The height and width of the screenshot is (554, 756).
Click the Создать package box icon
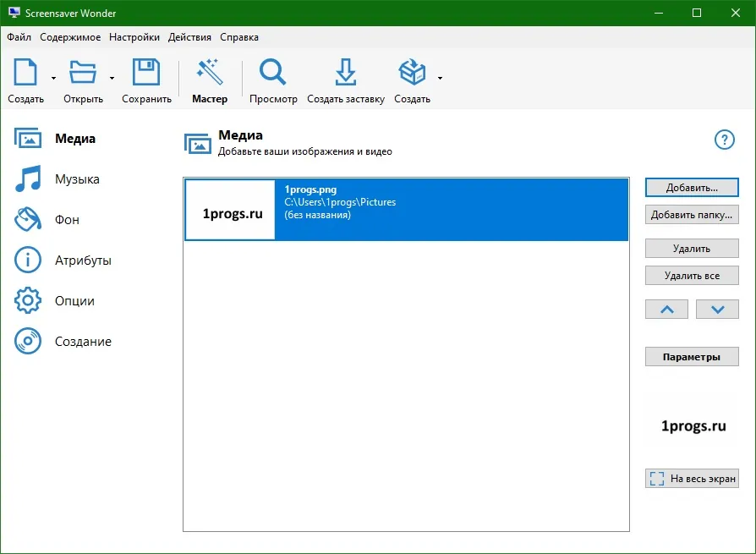pyautogui.click(x=412, y=72)
